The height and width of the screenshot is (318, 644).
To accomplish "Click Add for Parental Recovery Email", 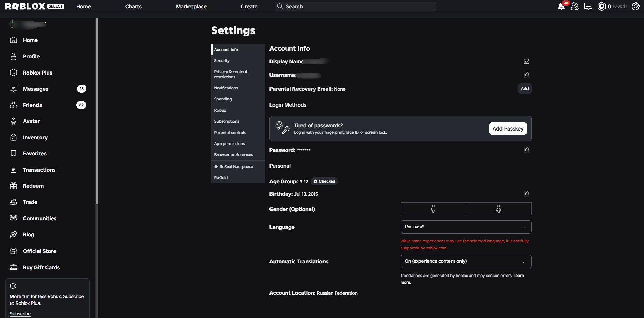I will pos(525,89).
